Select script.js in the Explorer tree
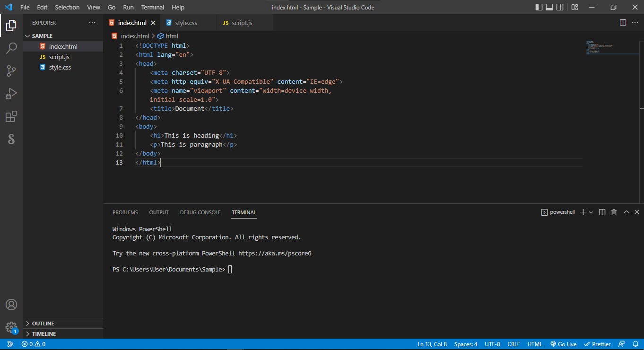This screenshot has width=644, height=350. click(63, 57)
